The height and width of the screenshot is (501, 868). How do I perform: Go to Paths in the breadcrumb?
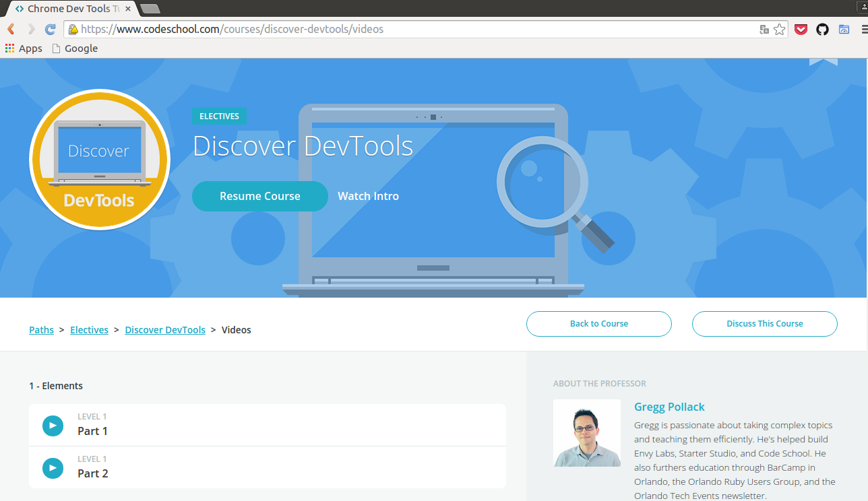(x=41, y=330)
